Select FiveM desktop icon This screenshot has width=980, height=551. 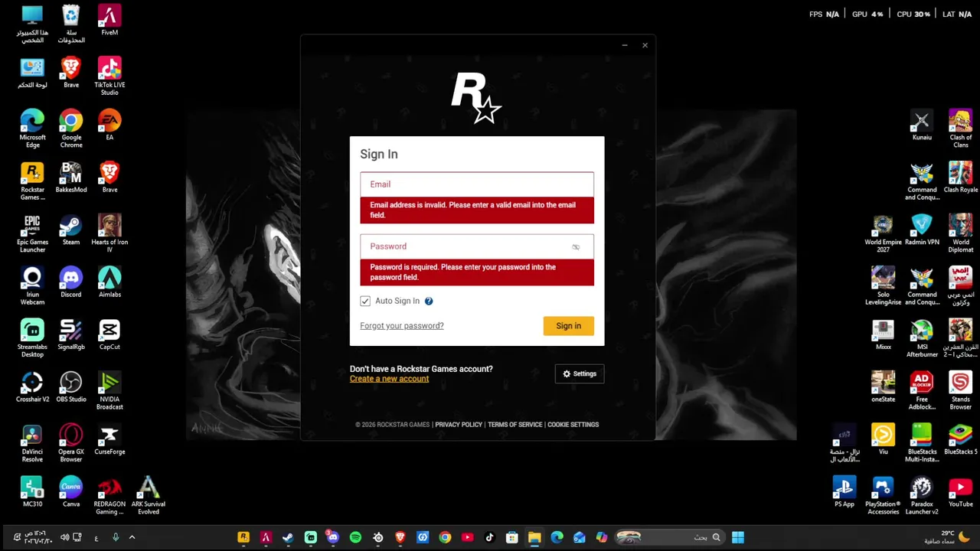point(109,21)
